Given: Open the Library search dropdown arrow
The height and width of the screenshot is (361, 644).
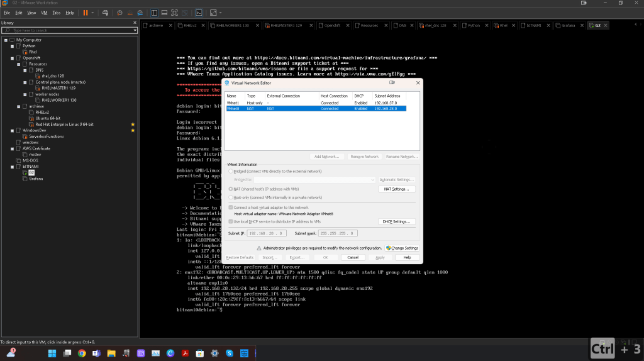Looking at the screenshot, I should click(135, 30).
